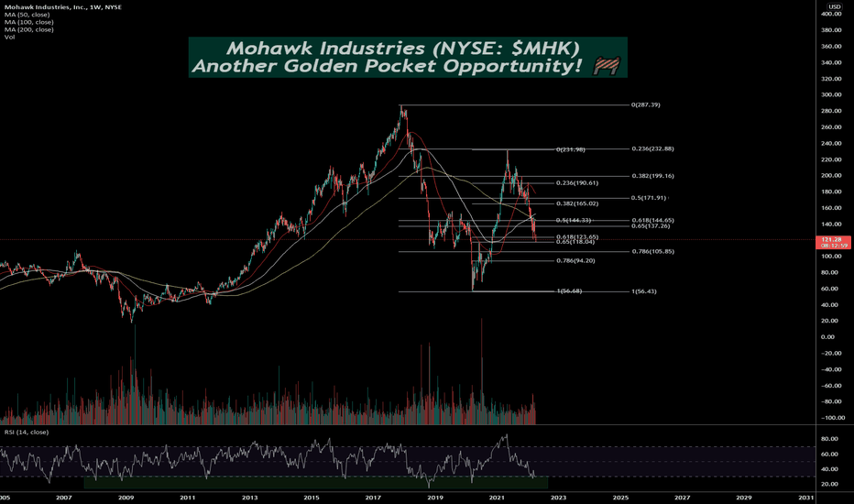This screenshot has width=854, height=504.
Task: Click the 'Another Golden Pocket Opportunity!' banner text
Action: (x=388, y=66)
